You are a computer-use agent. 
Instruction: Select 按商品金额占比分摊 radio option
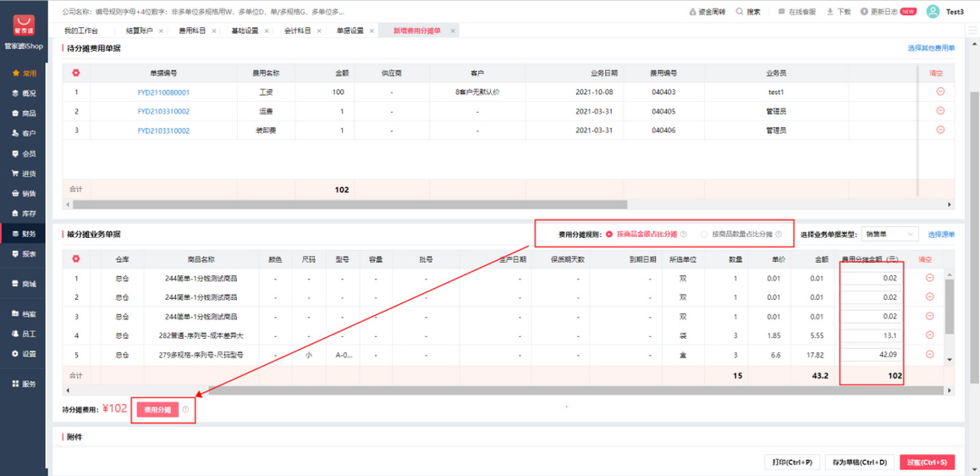pyautogui.click(x=608, y=234)
